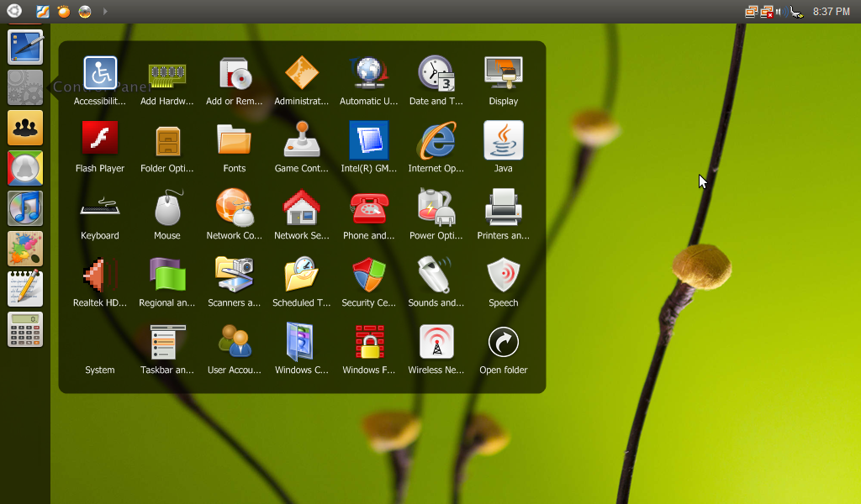Click the 8:37 PM clock
The height and width of the screenshot is (504, 861).
pos(832,12)
